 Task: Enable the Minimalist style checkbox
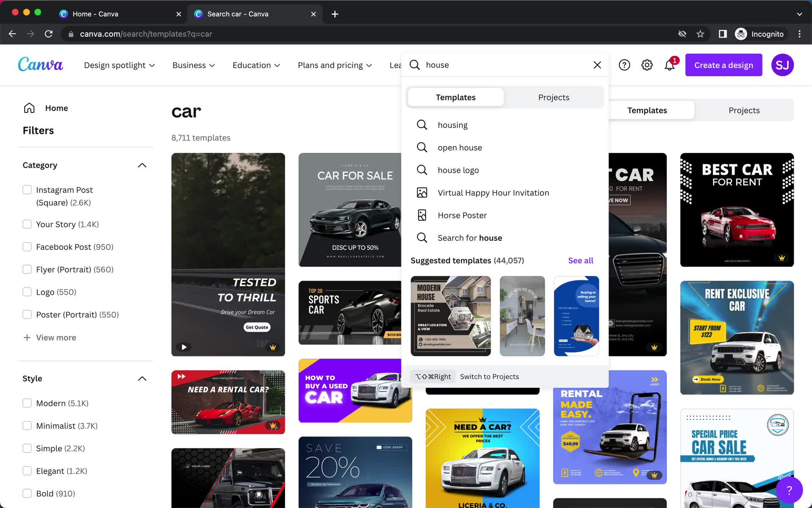point(27,425)
